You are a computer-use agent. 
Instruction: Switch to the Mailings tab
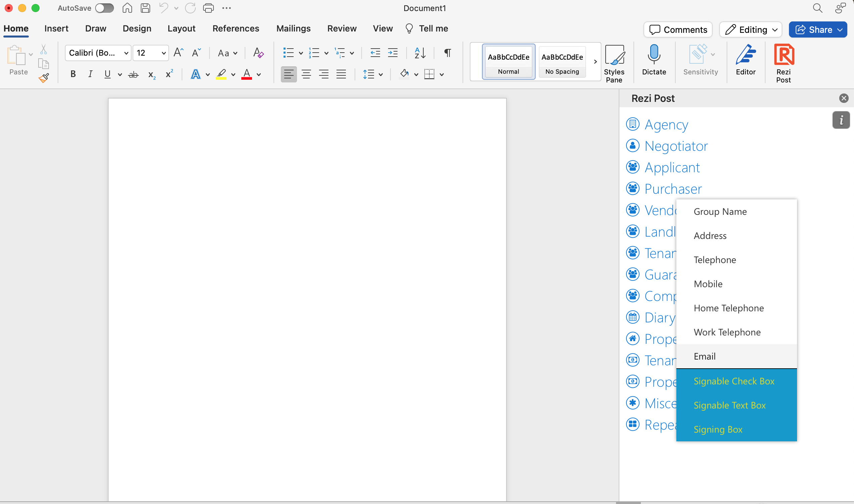click(x=294, y=28)
